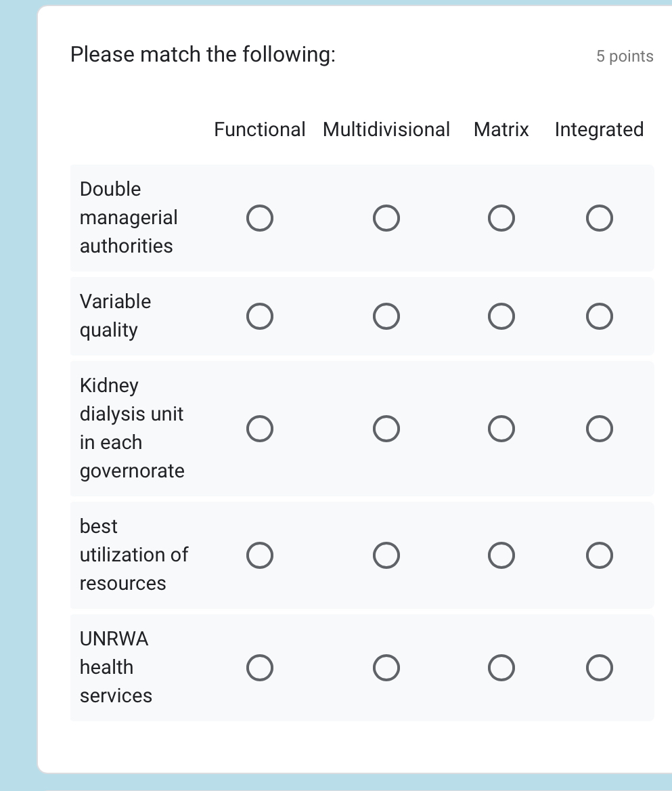Select Integrated for Kidney dialysis unit row
This screenshot has width=672, height=791.
click(x=599, y=428)
